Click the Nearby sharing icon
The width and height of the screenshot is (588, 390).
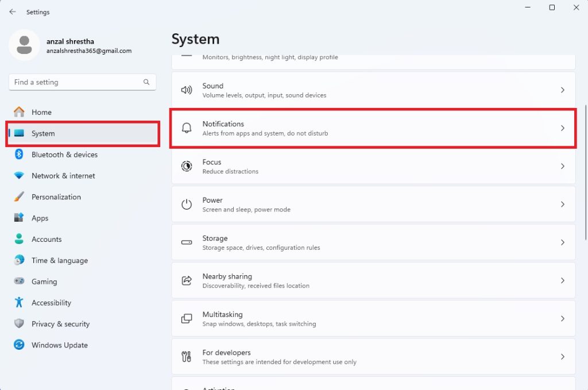(x=186, y=280)
